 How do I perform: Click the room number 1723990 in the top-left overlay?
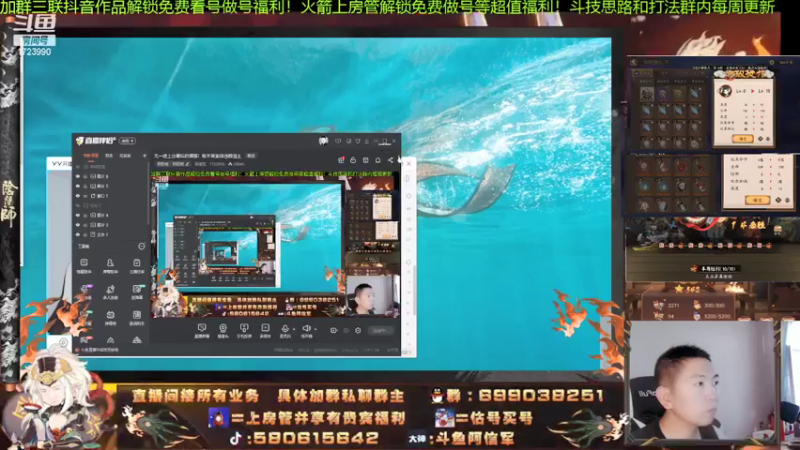[x=35, y=52]
